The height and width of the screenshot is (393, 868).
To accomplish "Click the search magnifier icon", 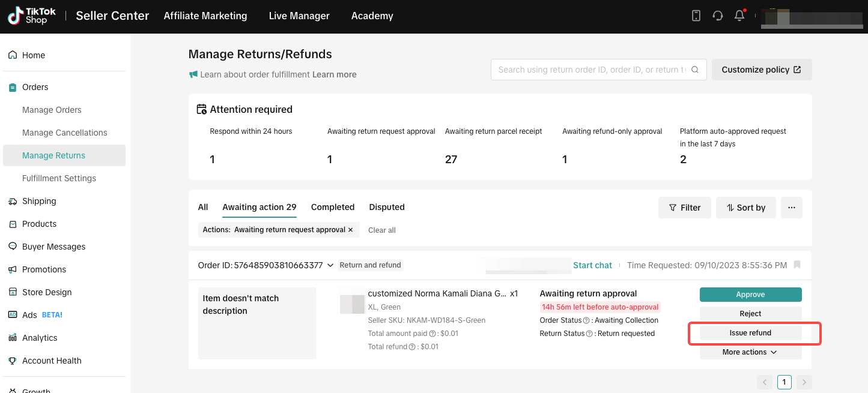I will click(695, 70).
